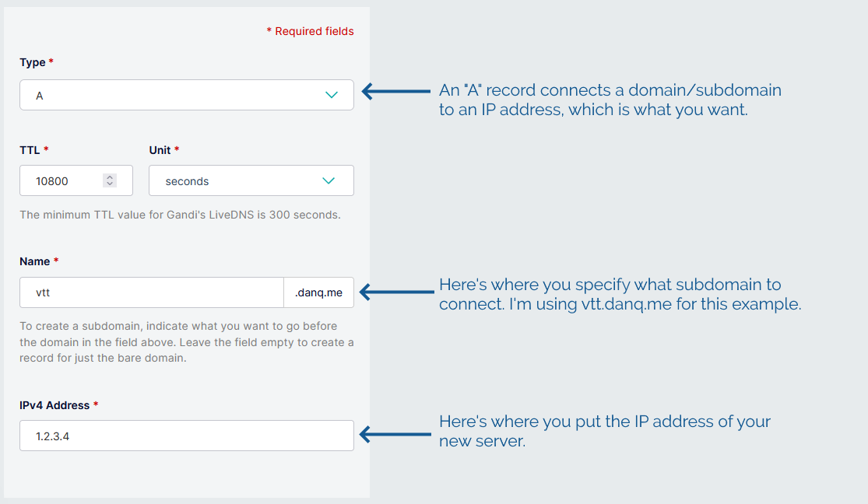Click the blue arrow pointing at IPv4 field
Viewport: 868px width, 504px height.
[397, 435]
